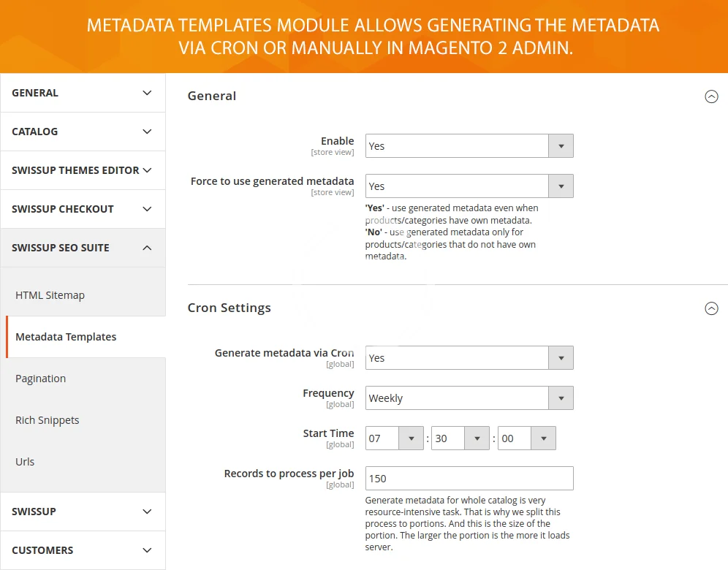Collapse the Cron Settings section circle icon

click(x=711, y=308)
